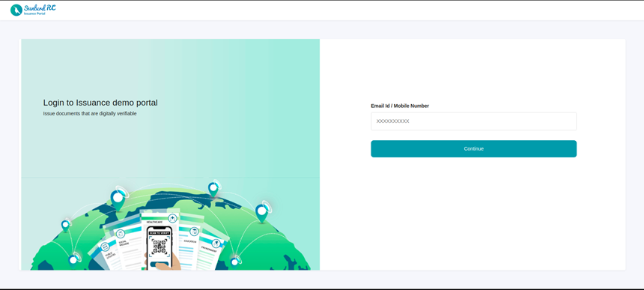Click the Login to Issuance demo portal heading
The width and height of the screenshot is (644, 290).
[100, 103]
